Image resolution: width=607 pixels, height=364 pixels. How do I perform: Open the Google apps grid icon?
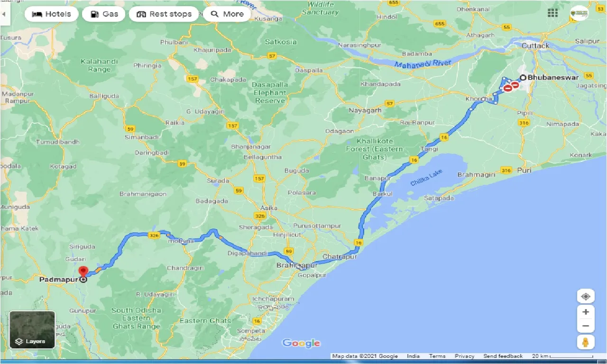[552, 13]
